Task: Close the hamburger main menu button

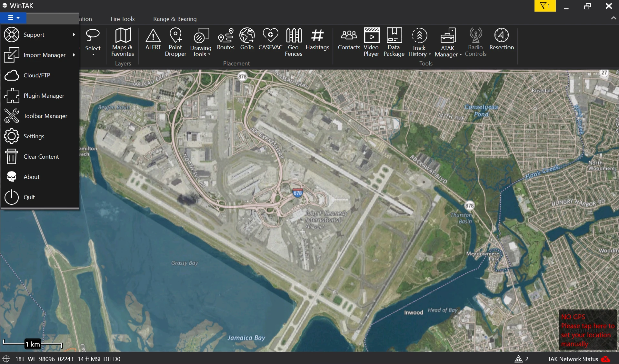Action: pyautogui.click(x=14, y=18)
